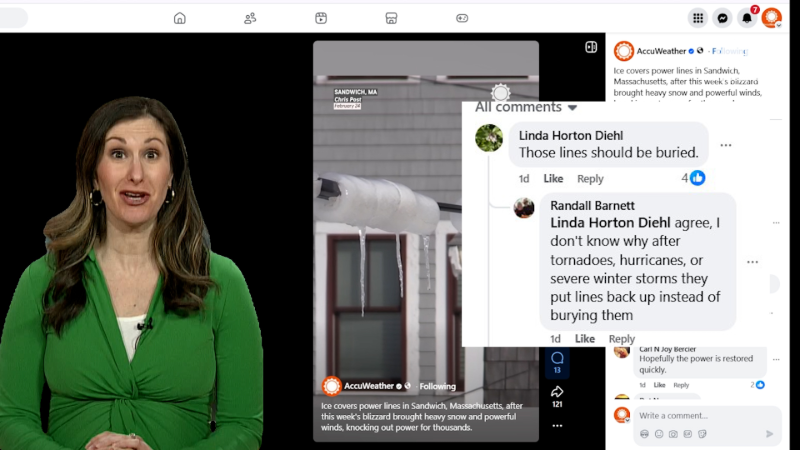Open the notifications bell

[x=746, y=18]
